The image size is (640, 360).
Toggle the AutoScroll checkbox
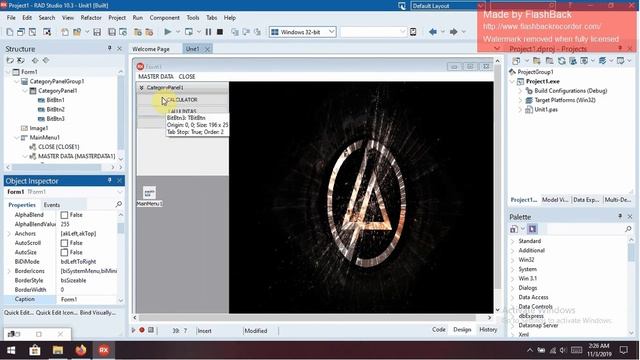tap(64, 243)
